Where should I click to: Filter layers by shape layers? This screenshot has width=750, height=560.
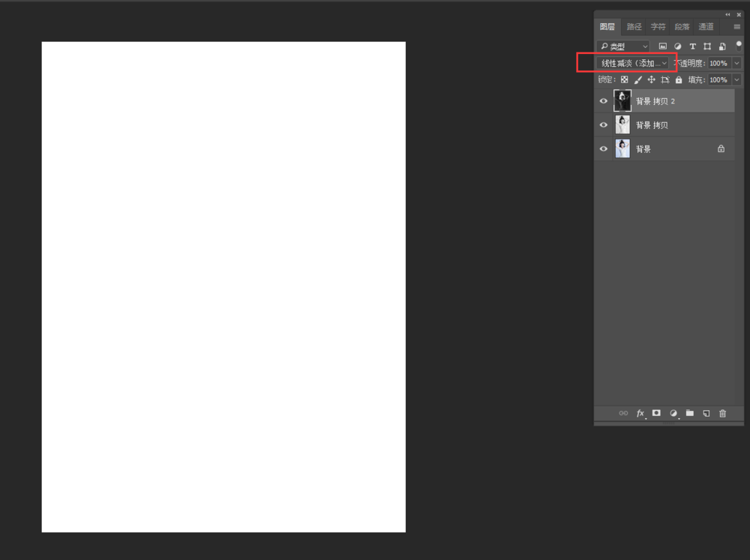(x=706, y=46)
